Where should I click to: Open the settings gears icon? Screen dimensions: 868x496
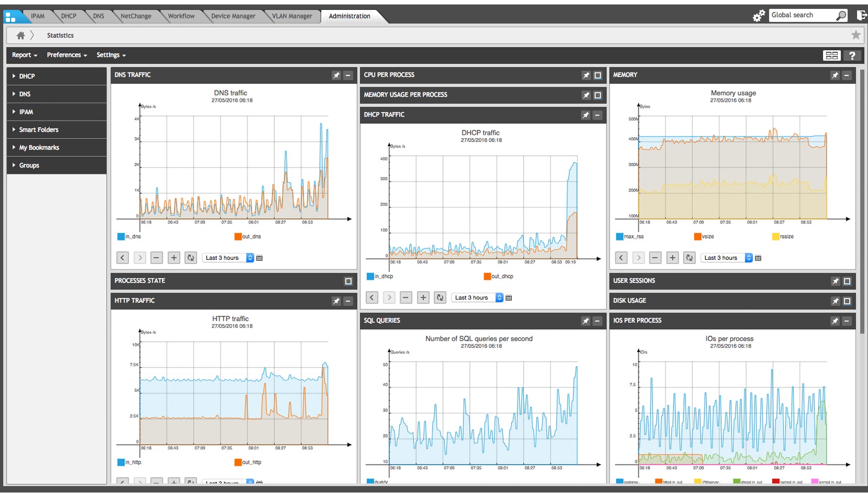tap(758, 16)
